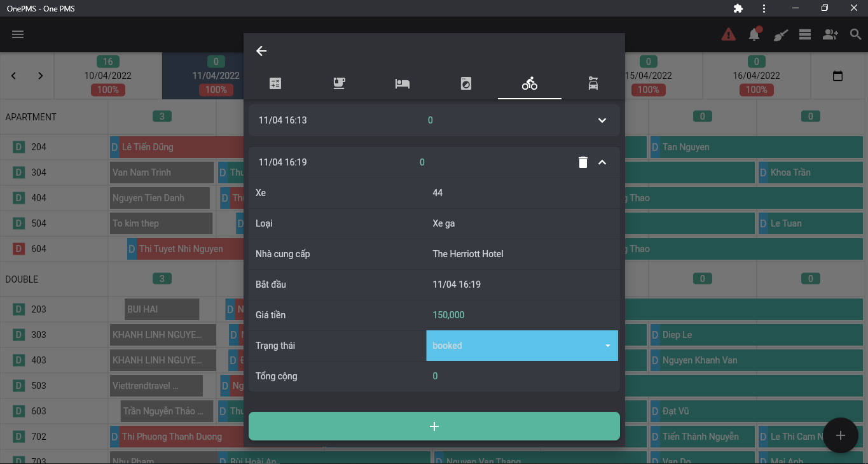Switch to the minibar cup tab
This screenshot has width=868, height=464.
(x=339, y=83)
